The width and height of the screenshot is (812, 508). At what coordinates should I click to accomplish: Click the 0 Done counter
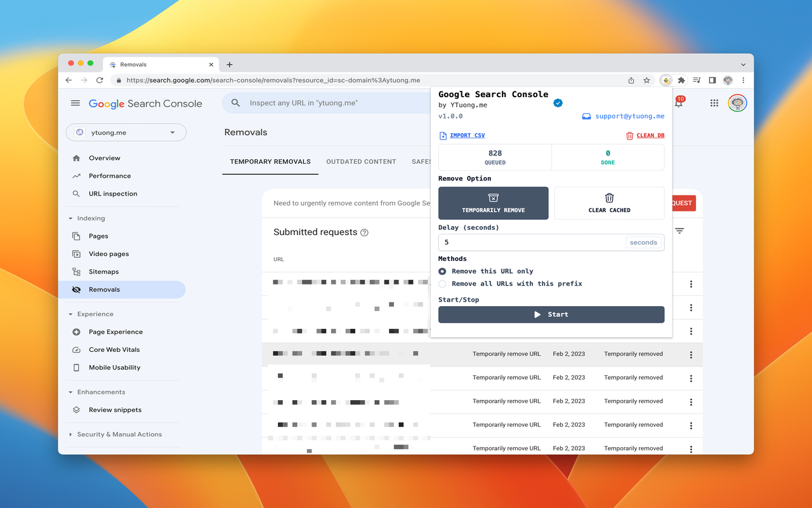point(608,157)
